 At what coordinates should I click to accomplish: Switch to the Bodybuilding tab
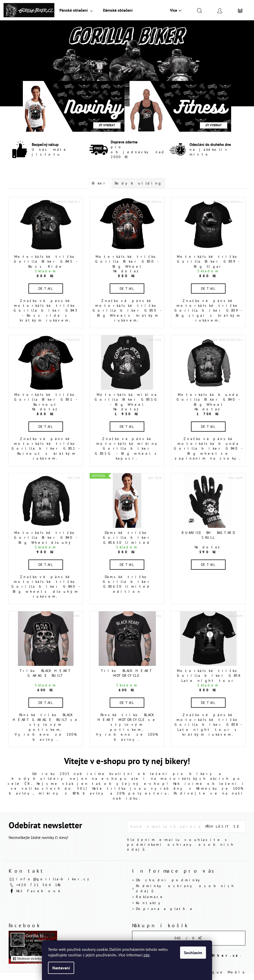[138, 183]
